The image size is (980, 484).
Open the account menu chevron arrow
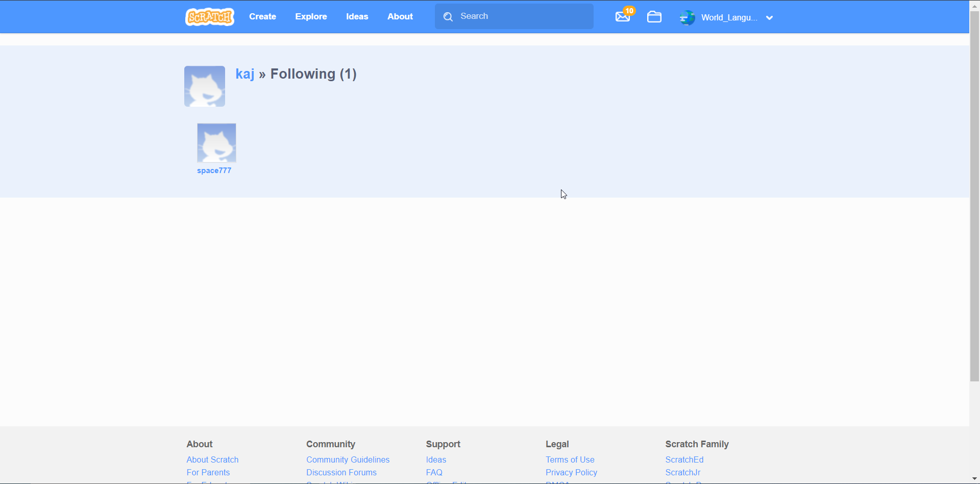pyautogui.click(x=769, y=18)
